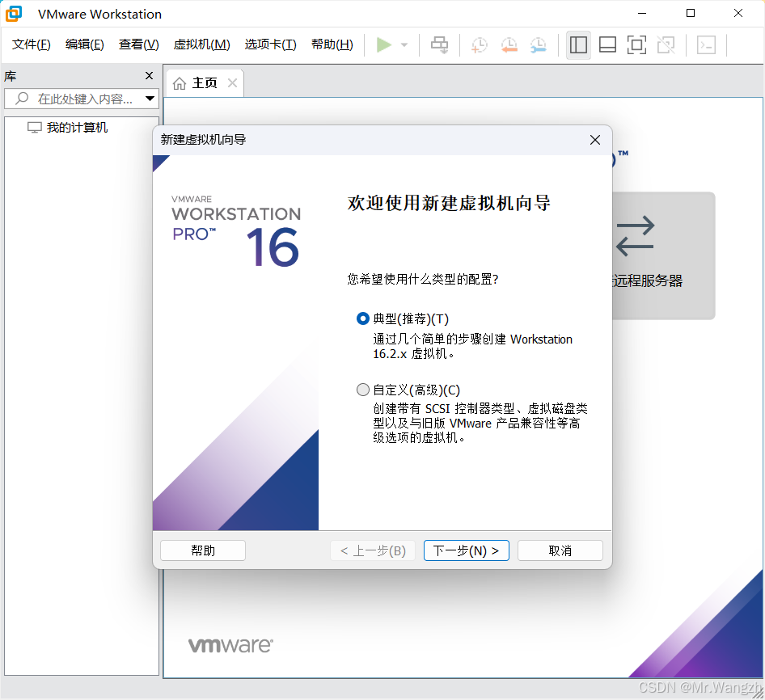Maximize the VMware Workstation window
The width and height of the screenshot is (765, 700).
point(691,13)
